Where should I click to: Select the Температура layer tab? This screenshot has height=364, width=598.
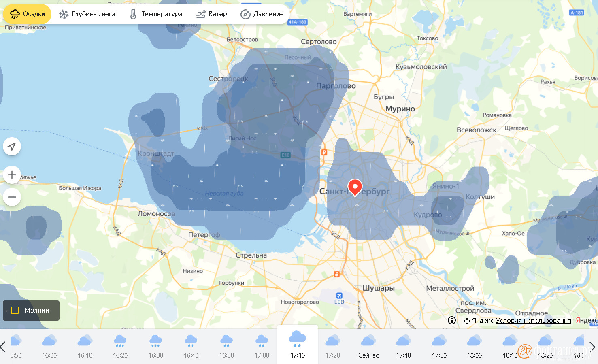click(155, 14)
